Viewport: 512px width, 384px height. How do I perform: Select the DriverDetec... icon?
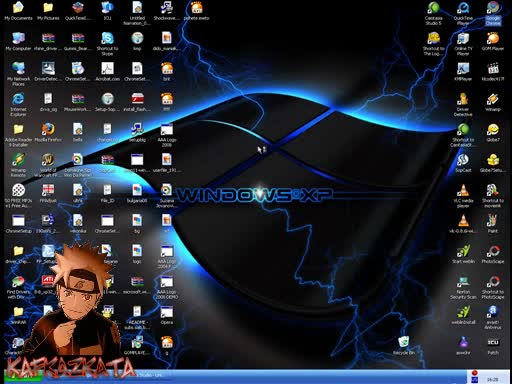tap(48, 72)
